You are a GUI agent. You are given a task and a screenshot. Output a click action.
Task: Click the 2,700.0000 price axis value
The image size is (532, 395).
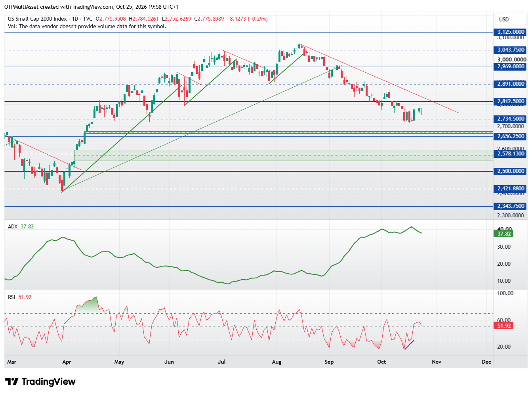[x=511, y=126]
